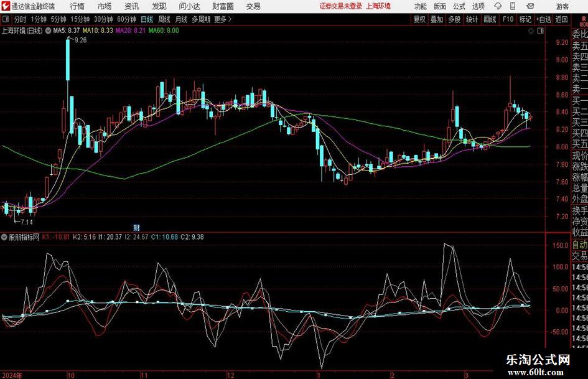Open the 行情 menu
588x379 pixels.
[77, 6]
